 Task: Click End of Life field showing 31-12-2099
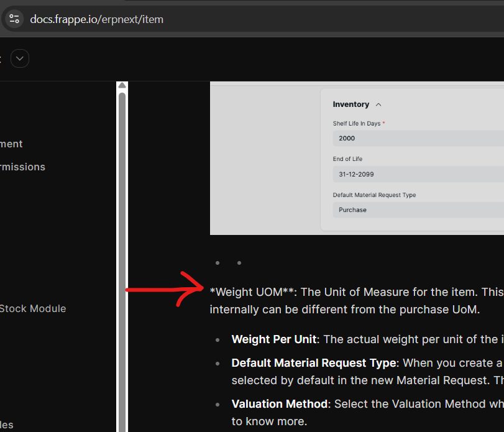pos(416,174)
